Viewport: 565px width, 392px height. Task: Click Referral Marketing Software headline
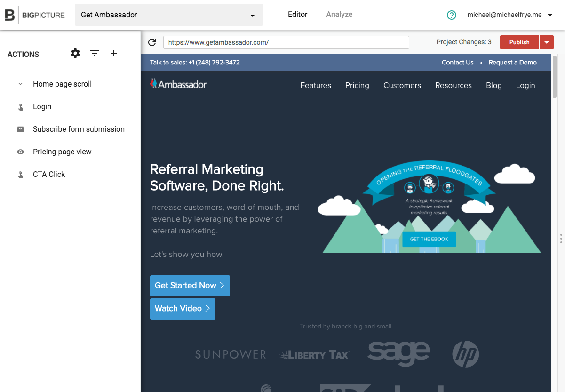217,178
